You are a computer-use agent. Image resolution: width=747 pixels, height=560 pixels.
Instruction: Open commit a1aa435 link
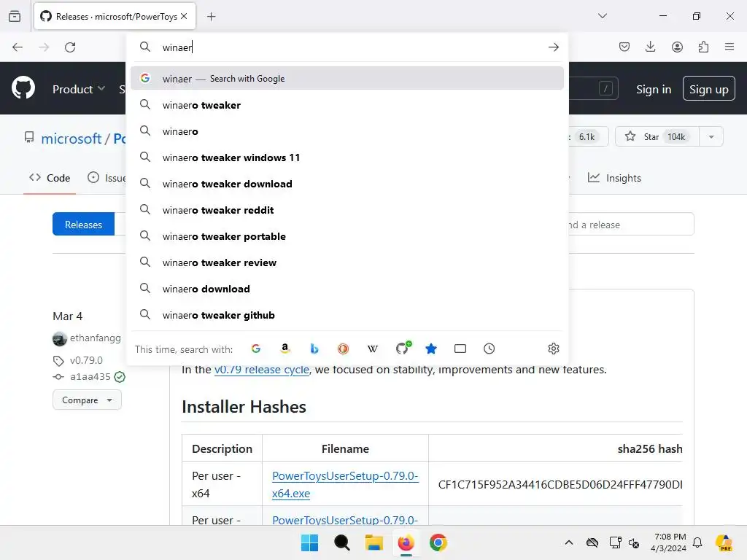[90, 377]
